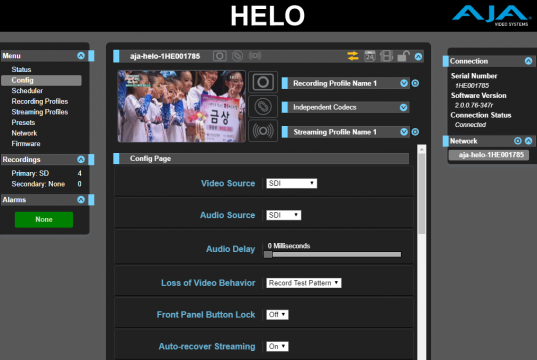
Task: Click the large link codecs button
Action: pyautogui.click(x=263, y=107)
